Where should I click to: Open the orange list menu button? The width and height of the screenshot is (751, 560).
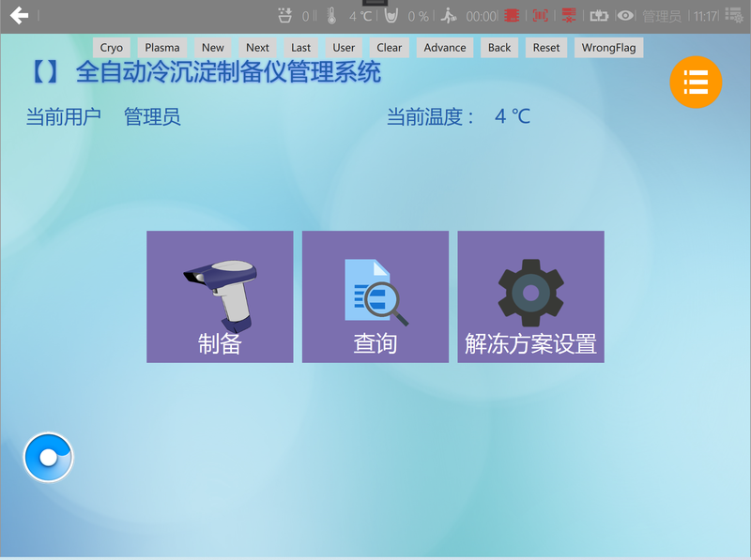696,82
